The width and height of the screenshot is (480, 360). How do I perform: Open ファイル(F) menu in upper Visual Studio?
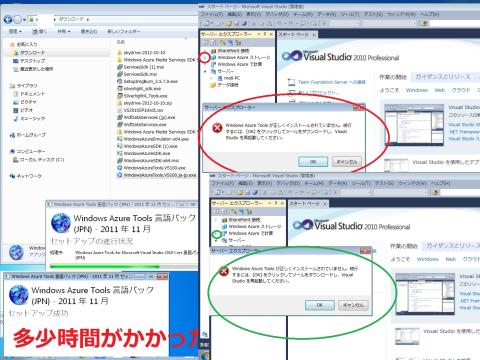[211, 14]
